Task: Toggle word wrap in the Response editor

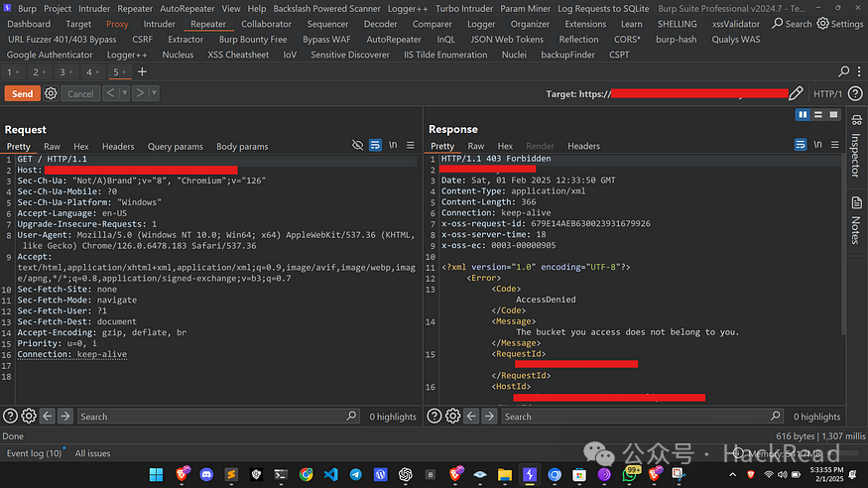Action: click(x=801, y=145)
